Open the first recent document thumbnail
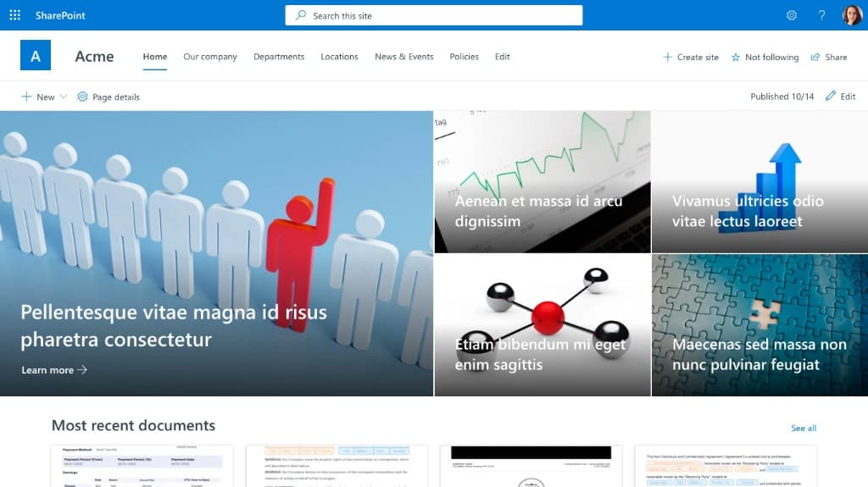 142,466
